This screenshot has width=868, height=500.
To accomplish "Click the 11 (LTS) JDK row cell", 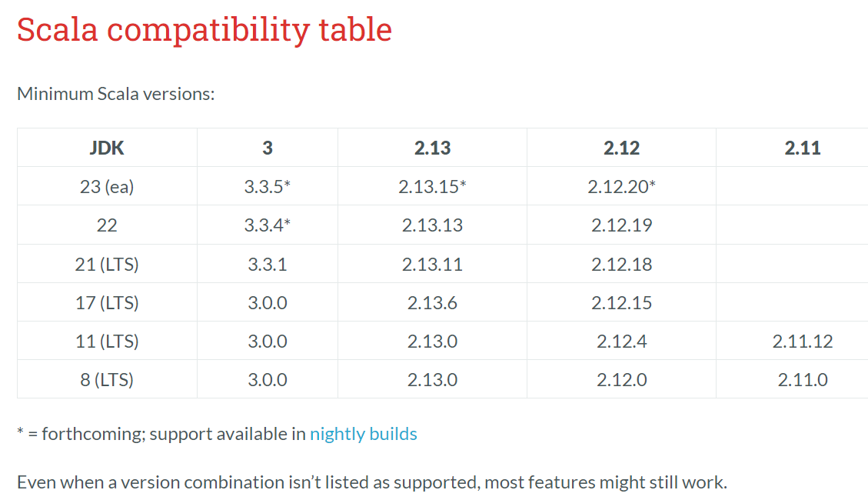I will 107,341.
